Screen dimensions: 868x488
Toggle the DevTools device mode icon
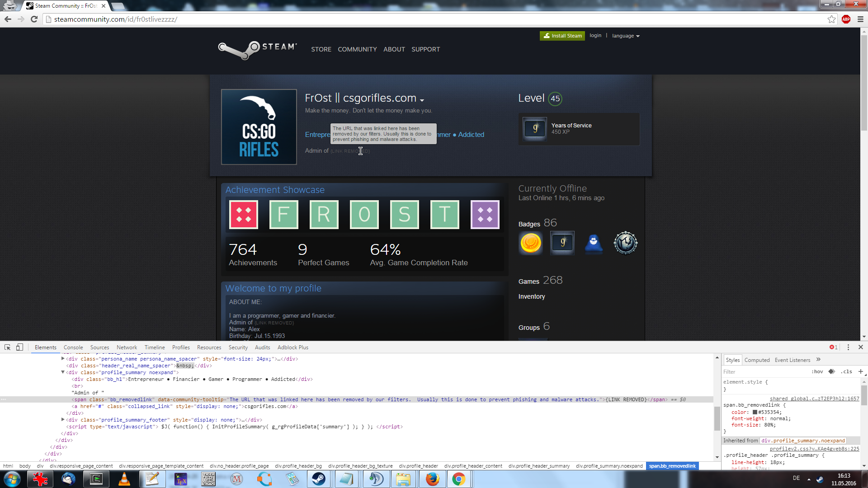[19, 347]
